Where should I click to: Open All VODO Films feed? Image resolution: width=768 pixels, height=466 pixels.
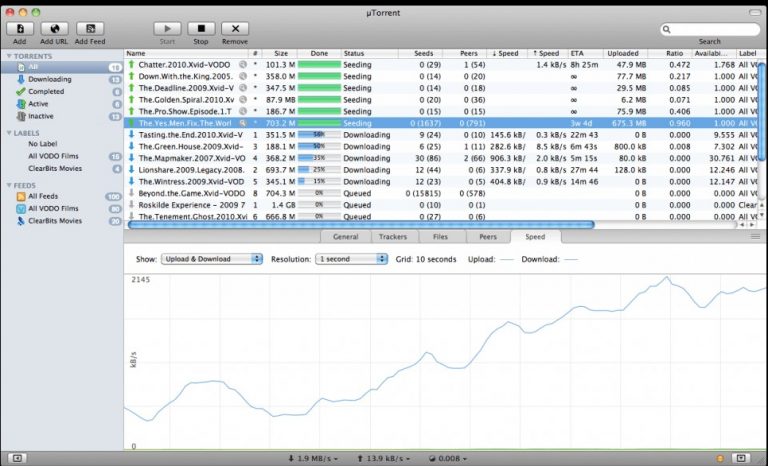tap(62, 209)
